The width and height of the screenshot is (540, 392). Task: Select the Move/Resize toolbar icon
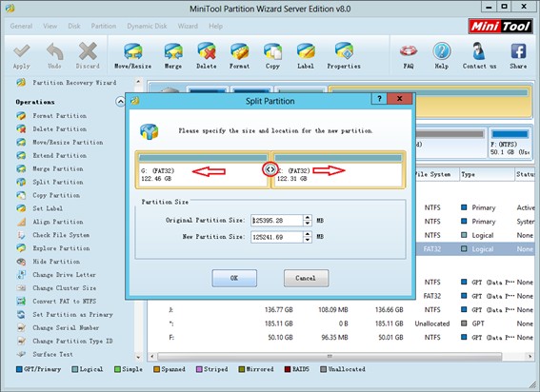pos(133,51)
